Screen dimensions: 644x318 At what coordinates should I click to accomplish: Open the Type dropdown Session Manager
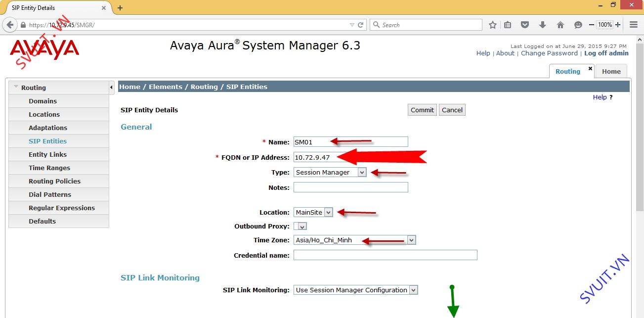330,172
